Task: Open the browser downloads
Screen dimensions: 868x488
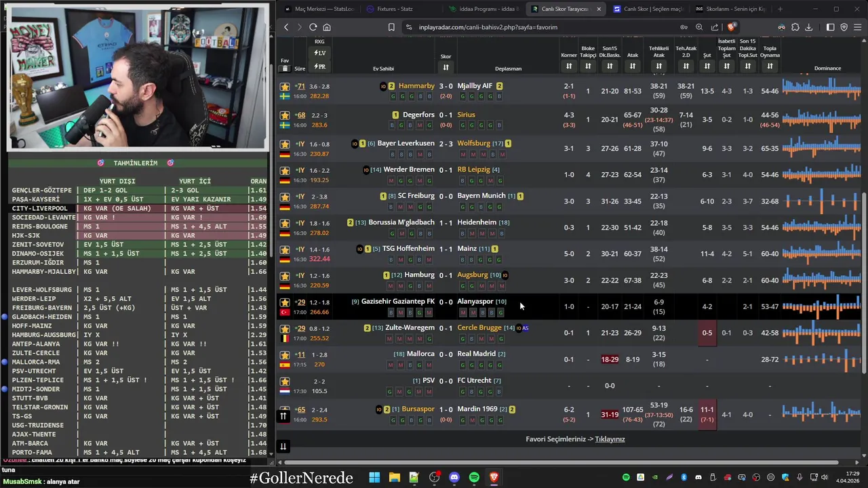Action: click(x=810, y=27)
